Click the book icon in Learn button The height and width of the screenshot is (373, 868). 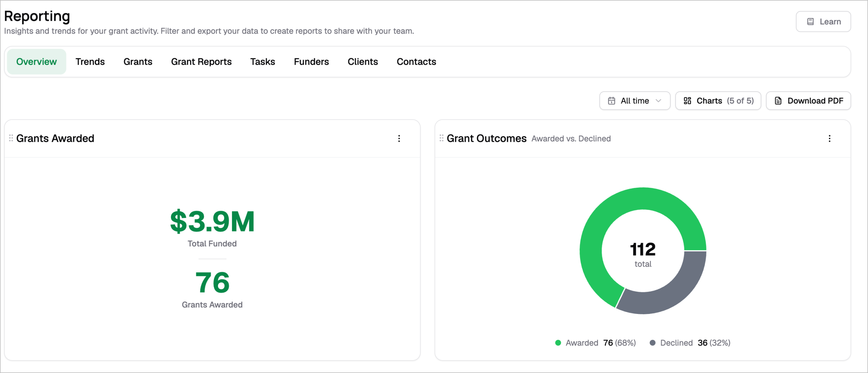click(x=810, y=22)
